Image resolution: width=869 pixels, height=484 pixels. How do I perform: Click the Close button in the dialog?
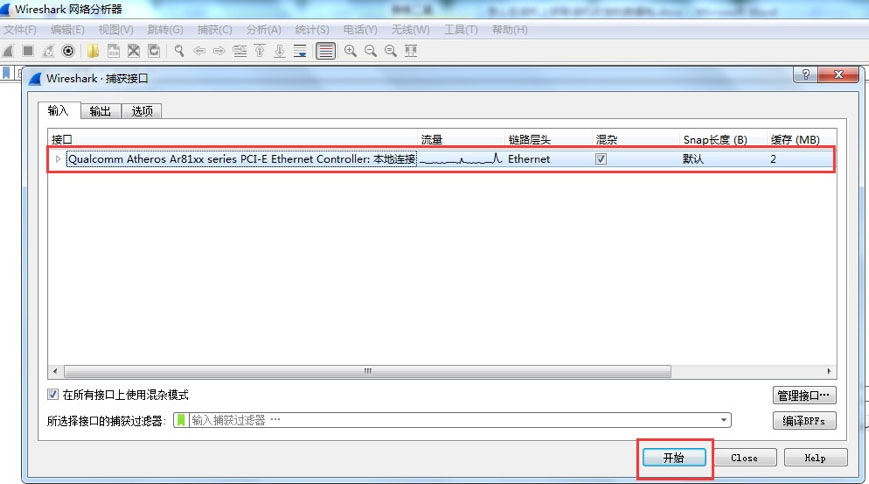click(x=744, y=458)
